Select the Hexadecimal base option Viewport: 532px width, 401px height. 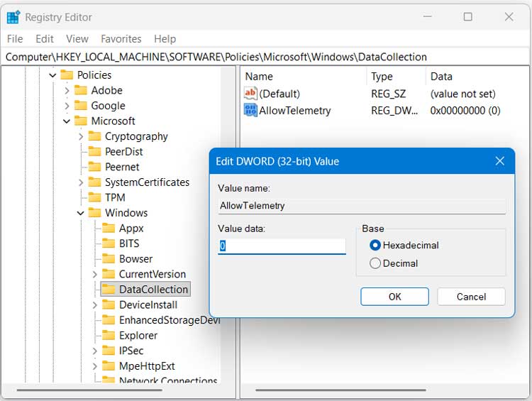(375, 246)
